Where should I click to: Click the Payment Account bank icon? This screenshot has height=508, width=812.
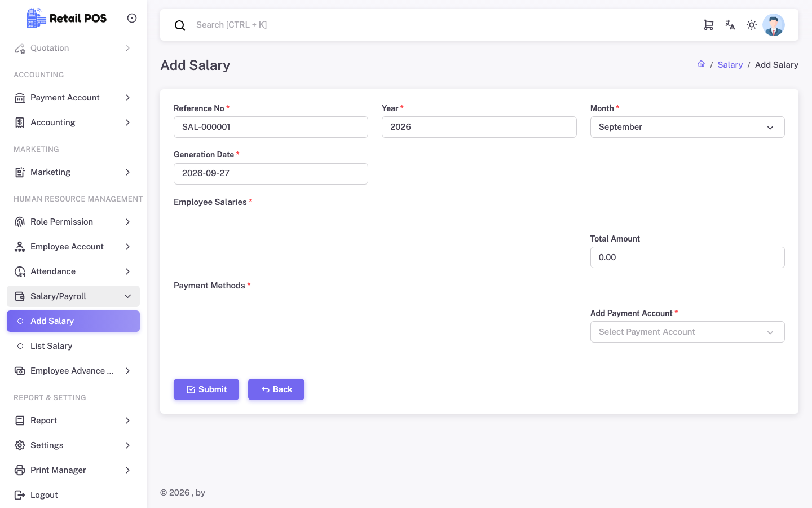coord(20,98)
